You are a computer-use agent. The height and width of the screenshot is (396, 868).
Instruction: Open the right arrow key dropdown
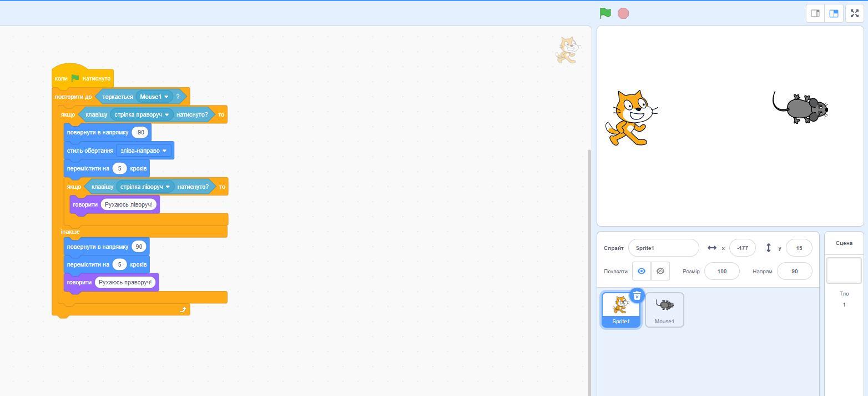(142, 114)
